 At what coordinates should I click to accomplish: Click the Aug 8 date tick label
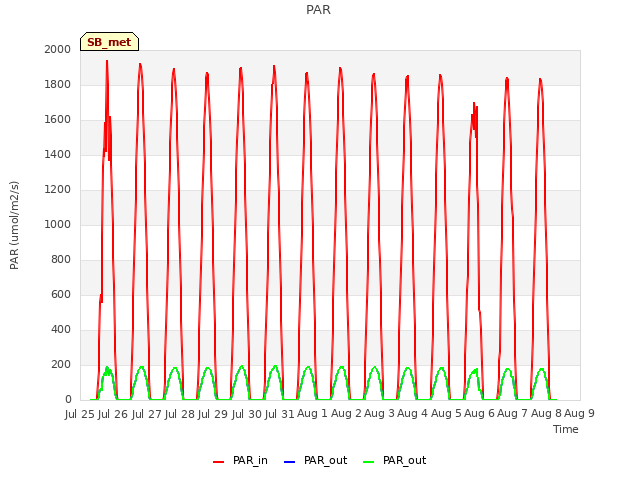point(546,413)
